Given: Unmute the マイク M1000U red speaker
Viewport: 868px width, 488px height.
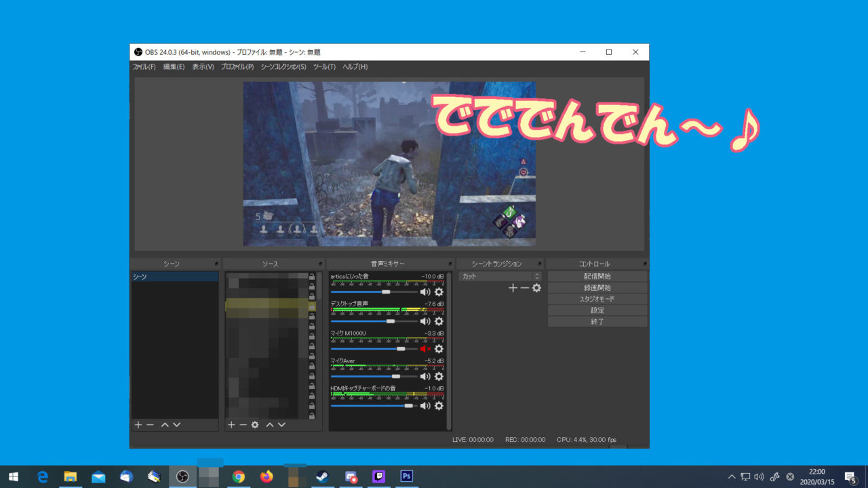Looking at the screenshot, I should coord(425,349).
